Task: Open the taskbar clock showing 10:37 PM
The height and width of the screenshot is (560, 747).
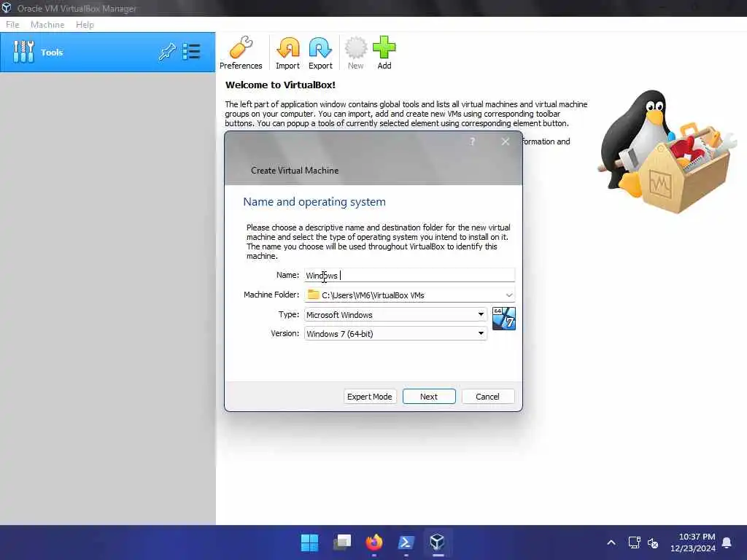Action: (693, 542)
